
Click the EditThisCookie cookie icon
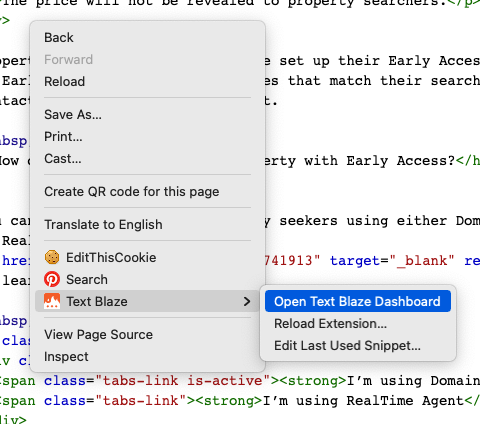point(52,257)
